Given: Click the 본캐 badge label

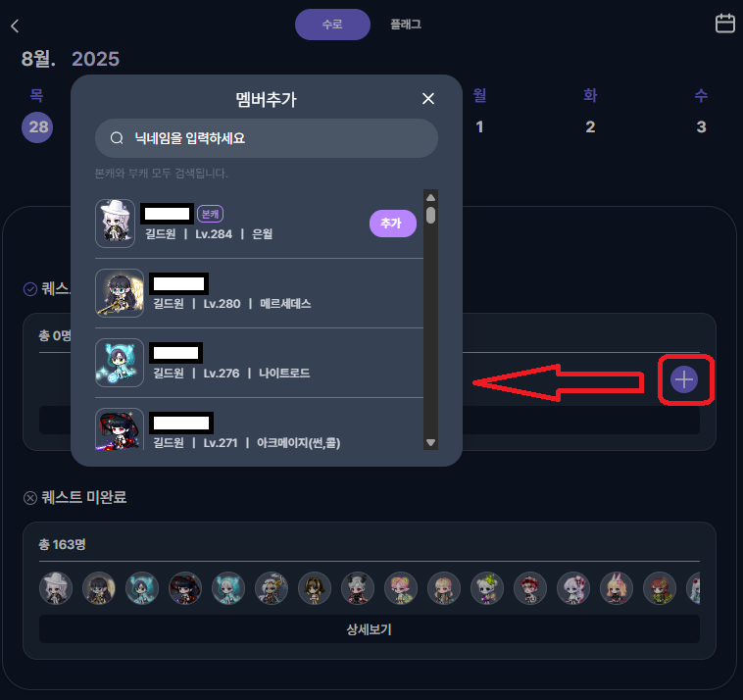Looking at the screenshot, I should click(210, 214).
